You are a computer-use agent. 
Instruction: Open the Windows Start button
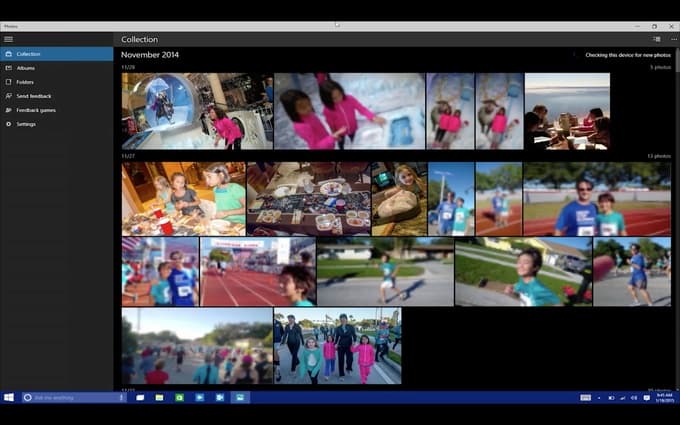coord(9,397)
